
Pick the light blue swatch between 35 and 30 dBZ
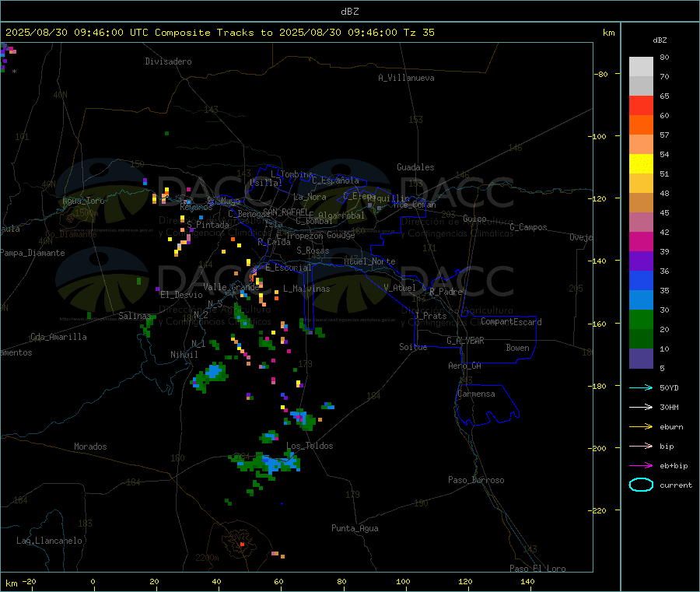[x=641, y=300]
